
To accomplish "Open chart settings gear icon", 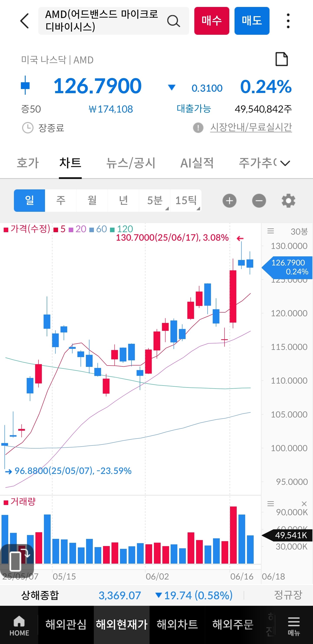I will pos(288,200).
